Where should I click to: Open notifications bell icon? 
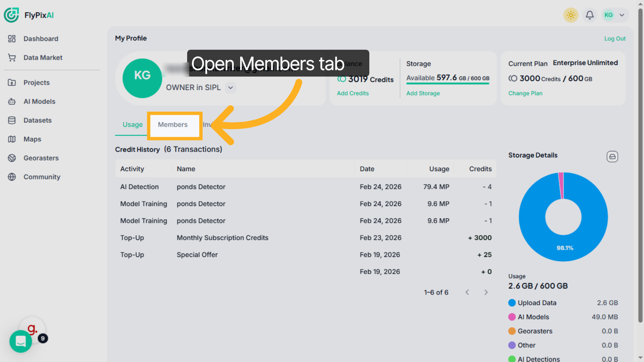pyautogui.click(x=590, y=15)
